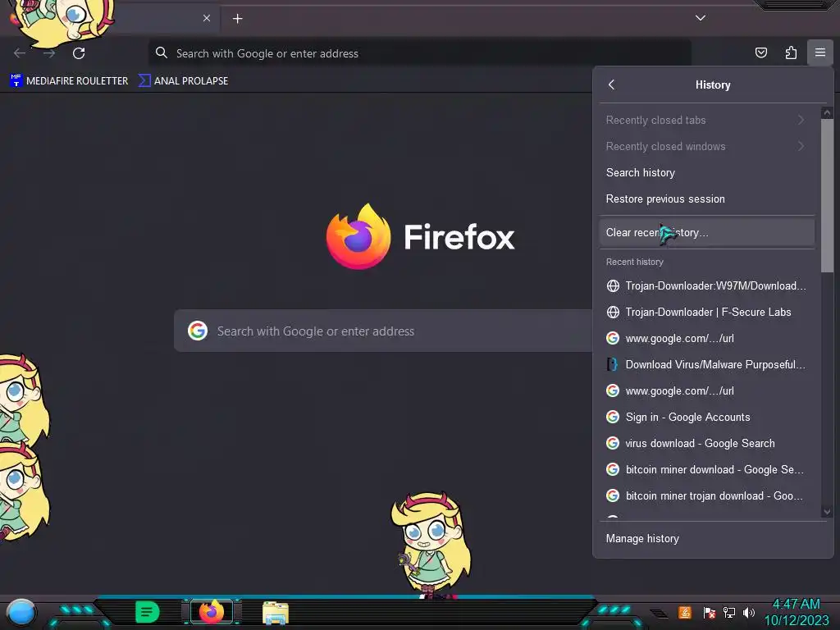Click the Google G icon in search box
Viewport: 840px width, 630px height.
pyautogui.click(x=198, y=331)
